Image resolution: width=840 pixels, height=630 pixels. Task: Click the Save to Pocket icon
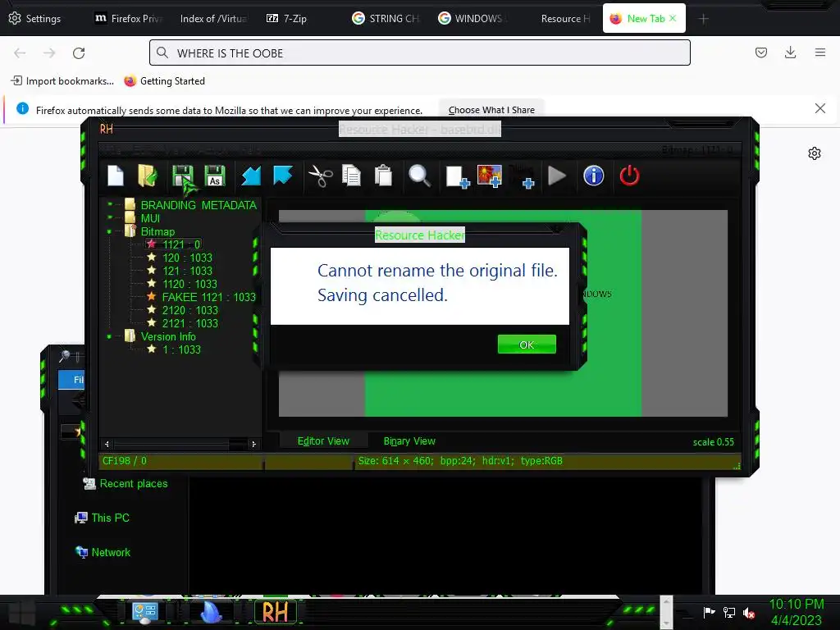[761, 52]
